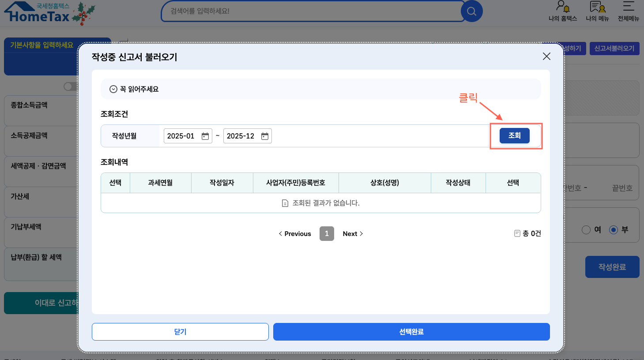Open the start month calendar picker icon

pyautogui.click(x=205, y=136)
